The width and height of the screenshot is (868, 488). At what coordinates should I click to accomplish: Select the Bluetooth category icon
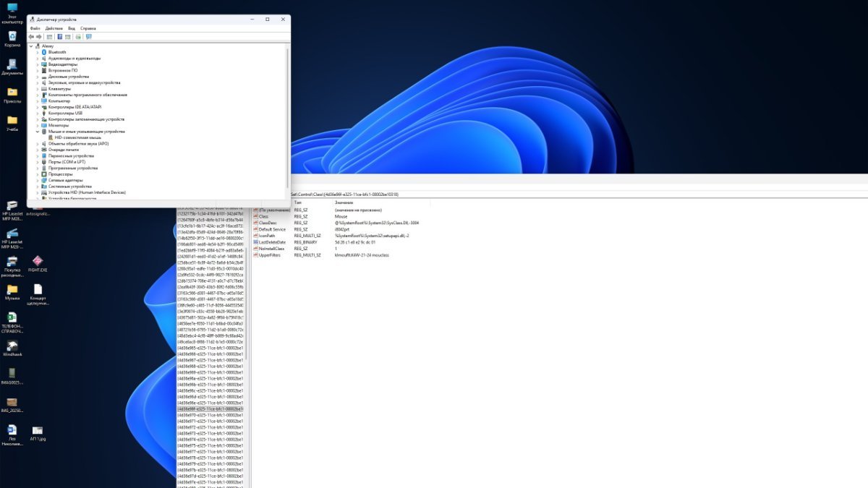coord(43,52)
